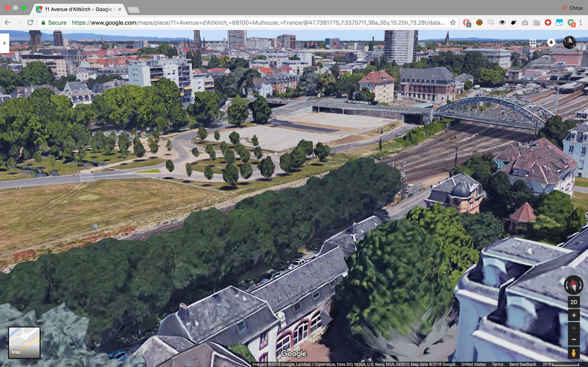Zoom in with the plus button

(x=574, y=328)
